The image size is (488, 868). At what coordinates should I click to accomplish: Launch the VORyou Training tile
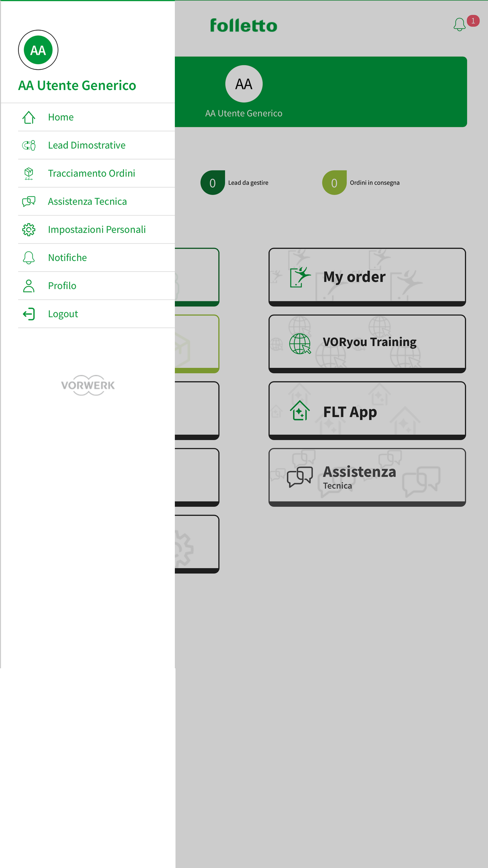click(x=367, y=344)
